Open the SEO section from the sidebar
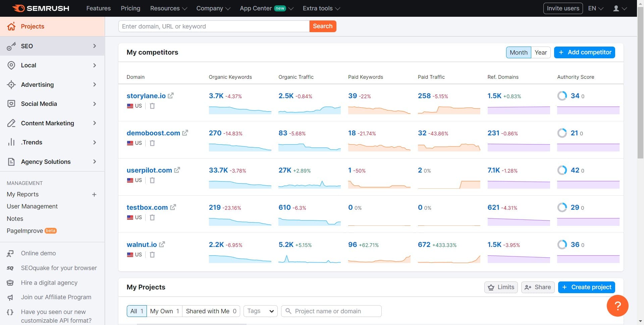The image size is (644, 325). pyautogui.click(x=11, y=46)
